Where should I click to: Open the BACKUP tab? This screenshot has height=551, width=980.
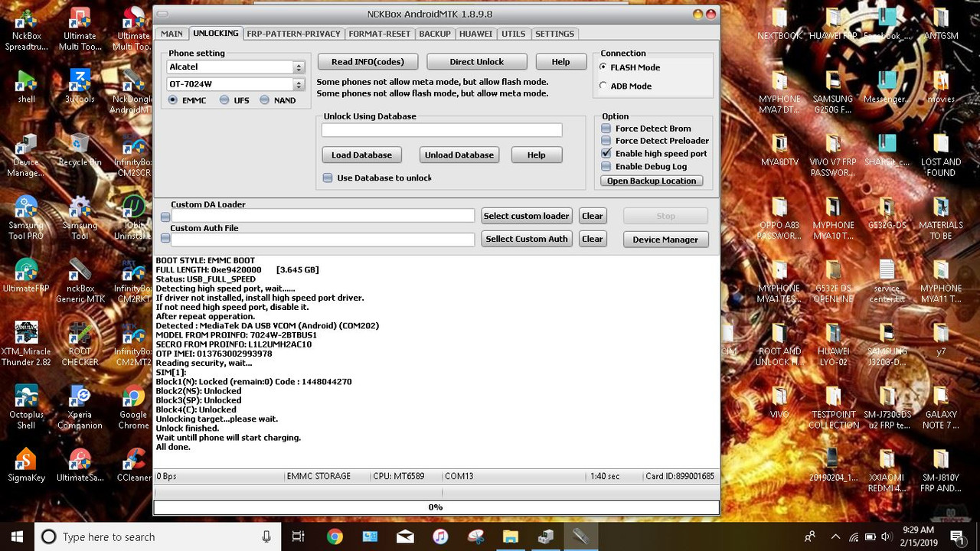click(435, 34)
